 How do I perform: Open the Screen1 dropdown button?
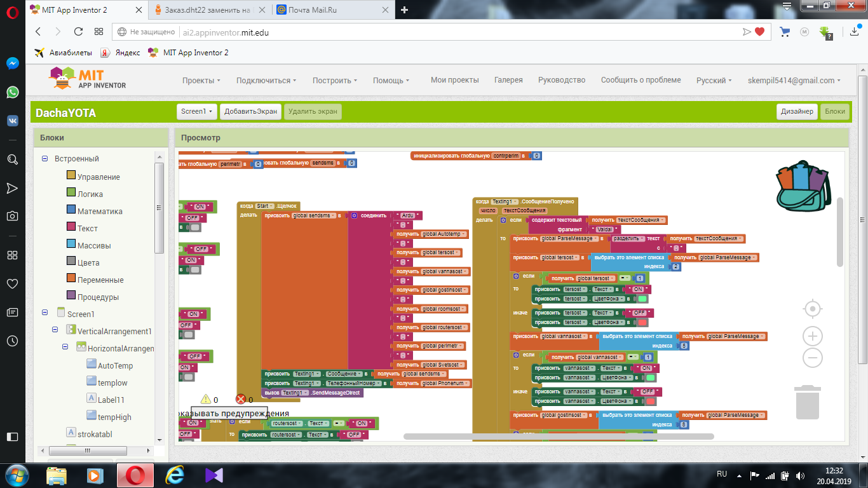196,111
